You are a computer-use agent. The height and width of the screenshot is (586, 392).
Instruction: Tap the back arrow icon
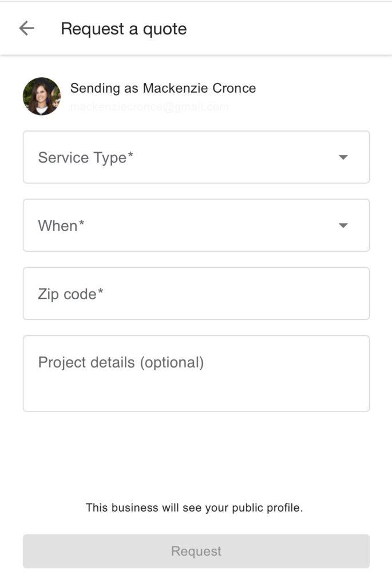(26, 29)
